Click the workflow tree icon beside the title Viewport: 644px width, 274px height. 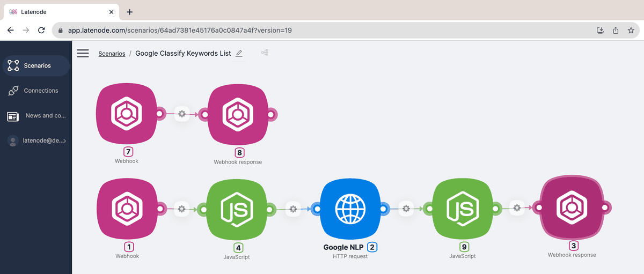point(265,53)
